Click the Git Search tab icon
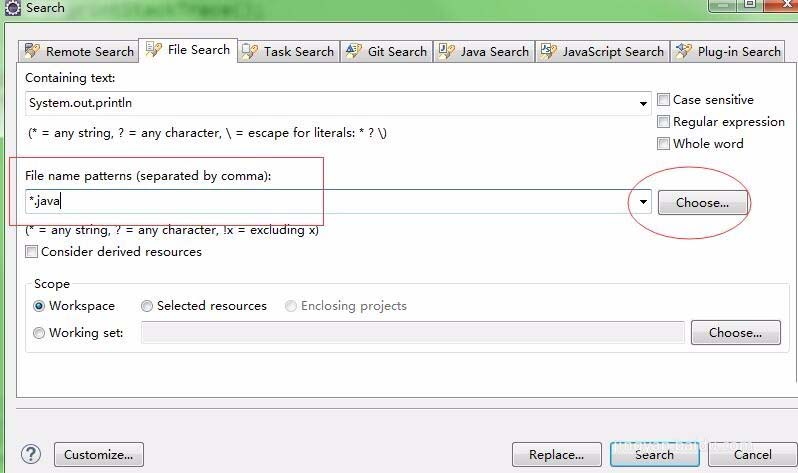 coord(353,51)
